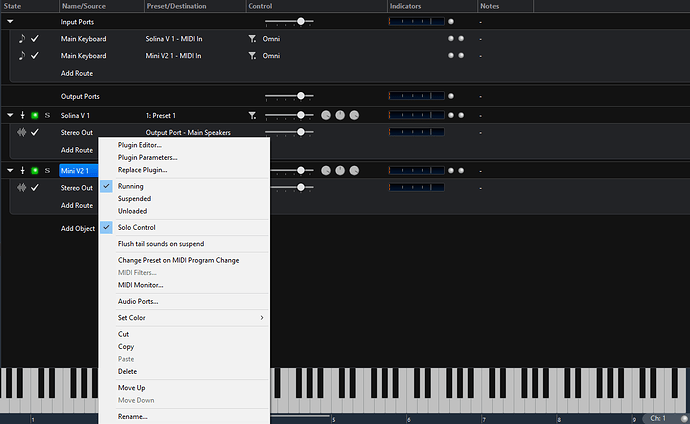Click the activity indicator dot on the Input Ports row

pyautogui.click(x=451, y=21)
